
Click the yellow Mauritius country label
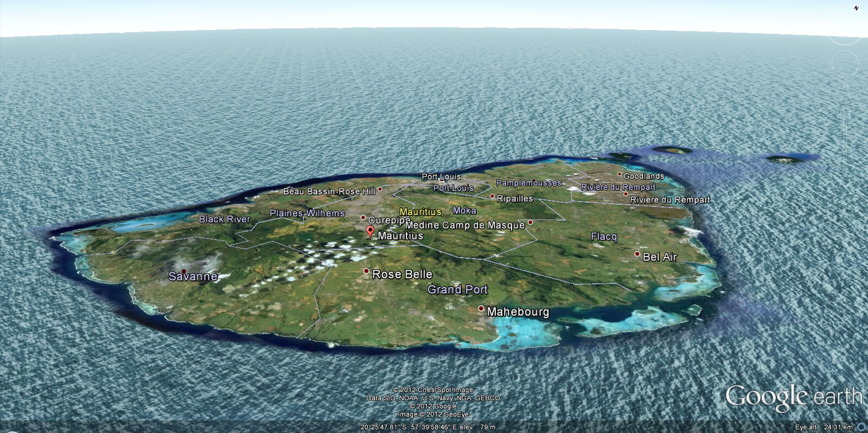tap(420, 211)
